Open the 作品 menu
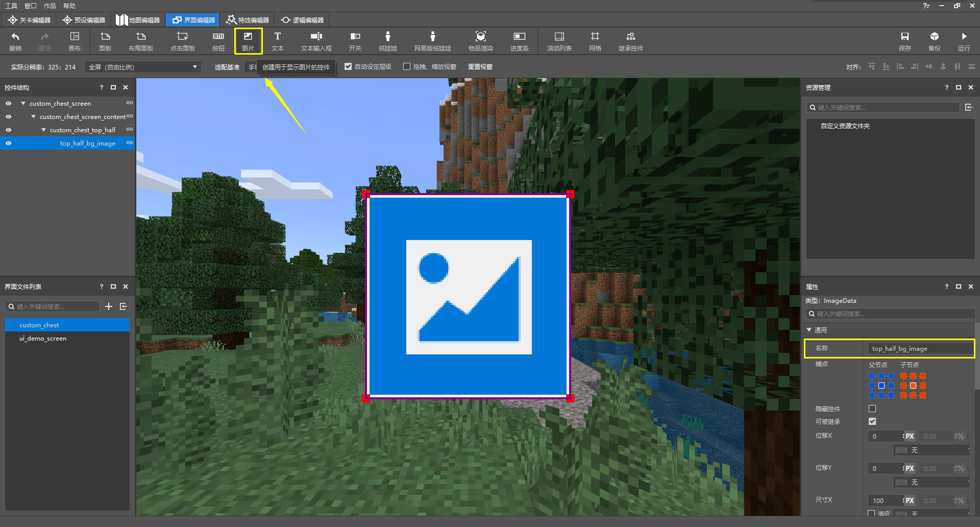Screen dimensions: 980x527 point(50,6)
